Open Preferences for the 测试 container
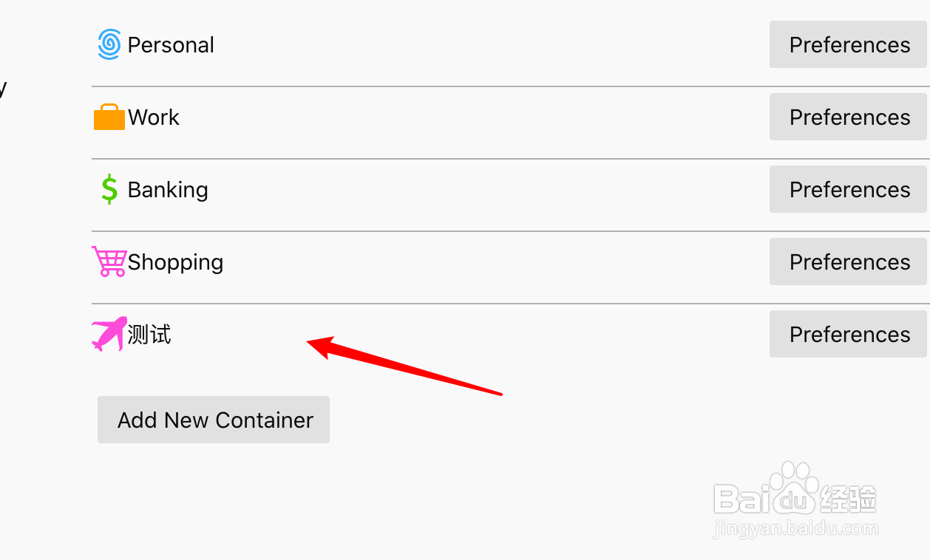The height and width of the screenshot is (560, 930). click(x=848, y=334)
